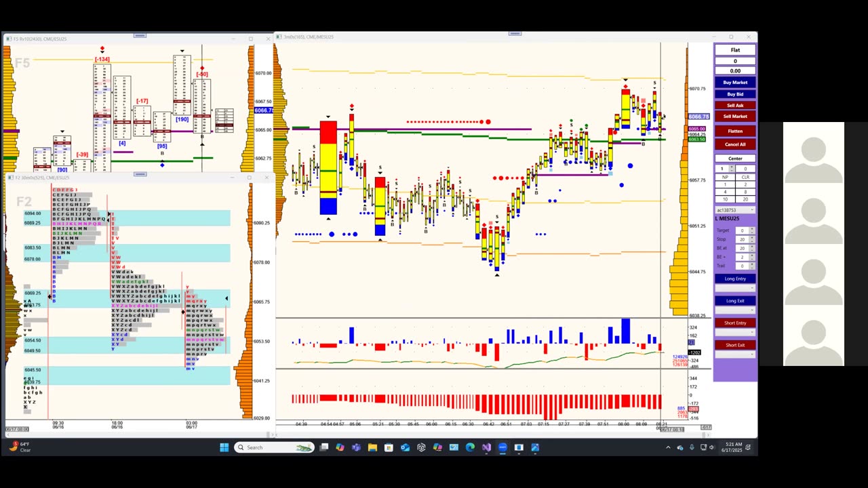This screenshot has height=488, width=868.
Task: Set quantity preset to 2
Action: pyautogui.click(x=745, y=184)
